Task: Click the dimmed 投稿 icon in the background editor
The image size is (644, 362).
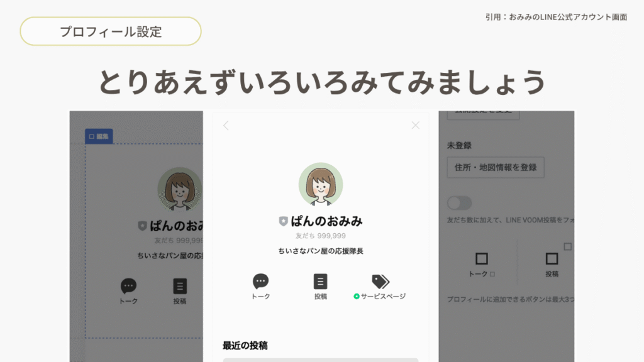Action: pos(180,287)
